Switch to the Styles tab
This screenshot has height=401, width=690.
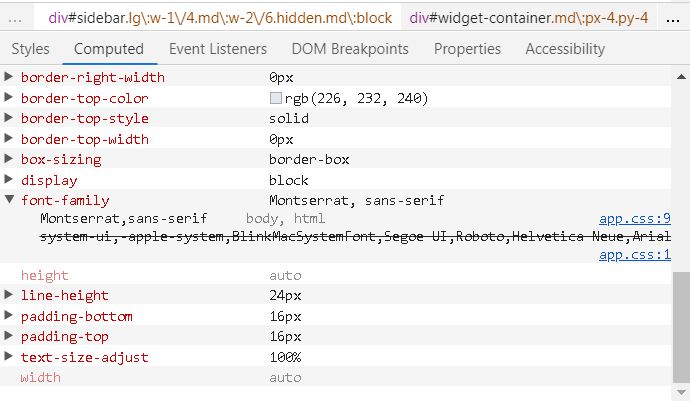(x=30, y=49)
